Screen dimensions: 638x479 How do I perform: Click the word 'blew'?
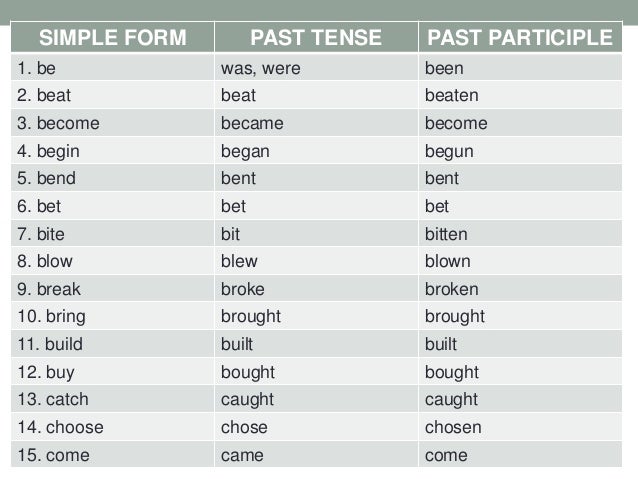click(x=239, y=261)
